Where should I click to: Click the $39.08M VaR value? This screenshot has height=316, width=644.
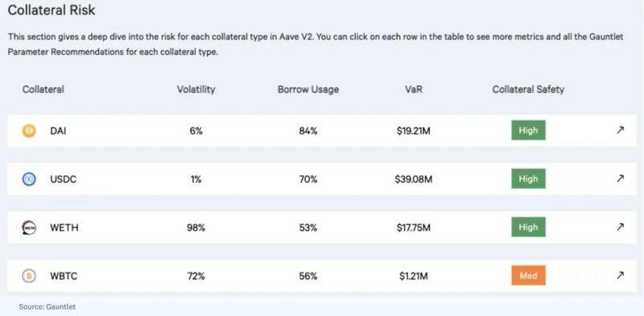point(414,180)
